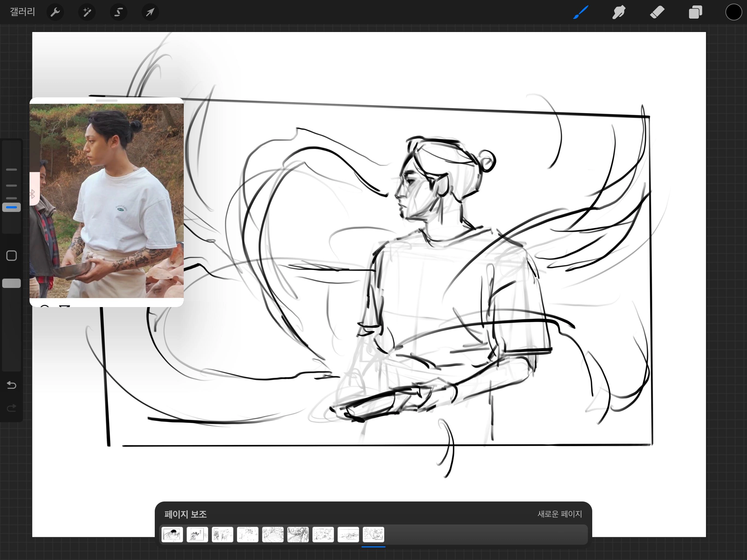Activate the Transform arrow tool
Image resolution: width=747 pixels, height=560 pixels.
tap(150, 13)
